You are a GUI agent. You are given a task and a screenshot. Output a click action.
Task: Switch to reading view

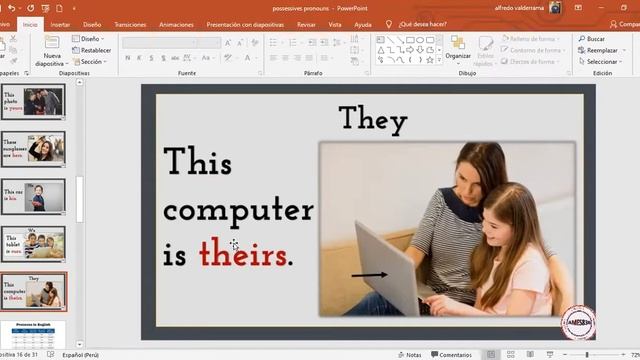(530, 355)
